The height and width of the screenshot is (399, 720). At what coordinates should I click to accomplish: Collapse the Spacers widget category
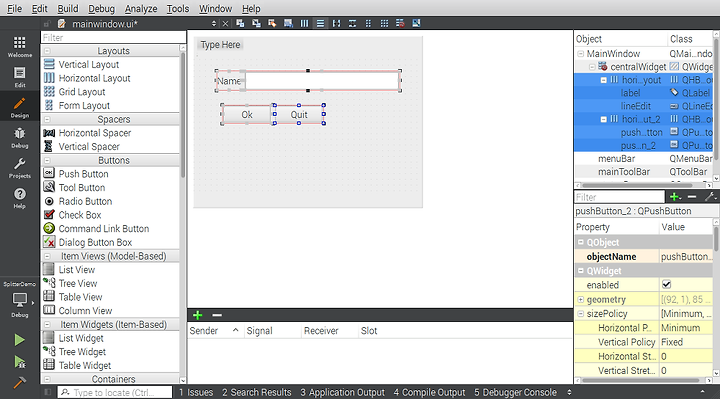47,119
